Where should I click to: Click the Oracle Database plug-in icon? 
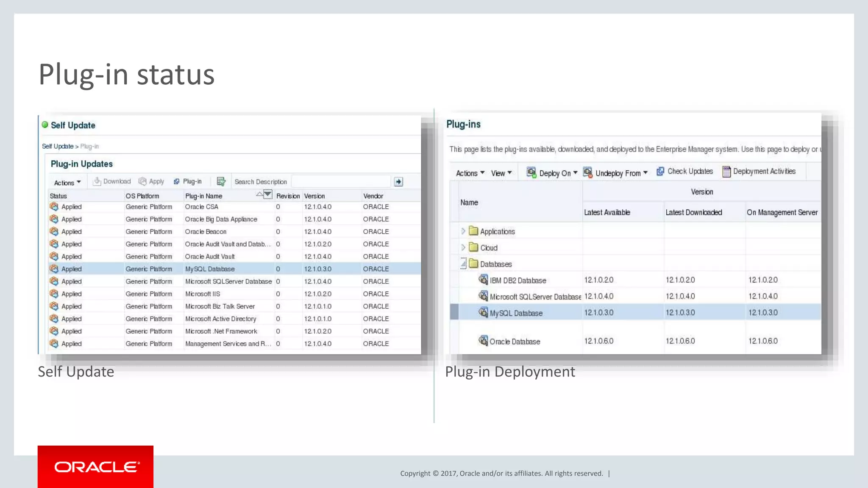click(x=483, y=341)
